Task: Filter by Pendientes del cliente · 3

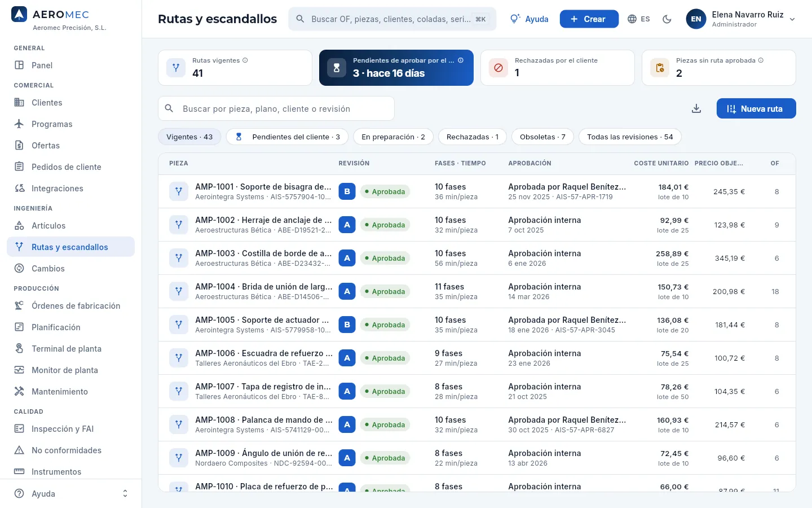Action: click(288, 137)
